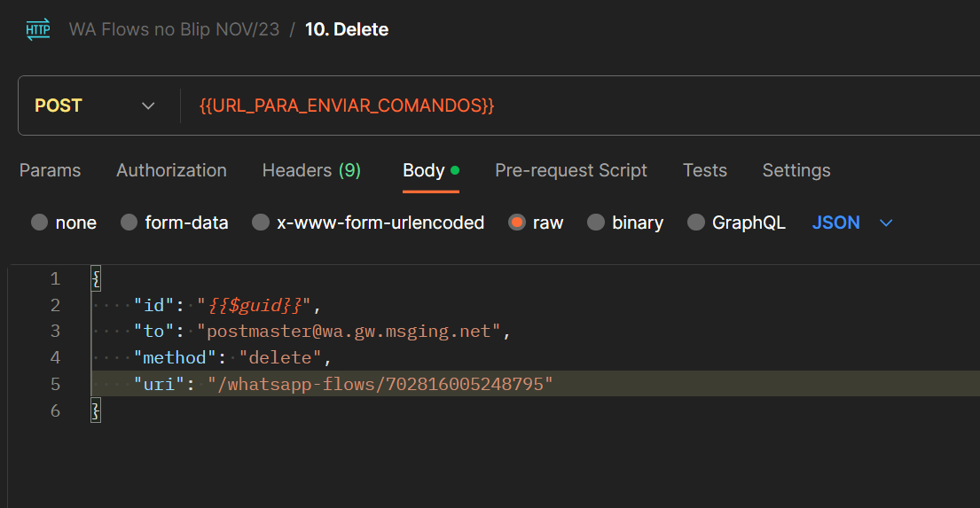Select x-www-form-urlencoded body type

[261, 223]
